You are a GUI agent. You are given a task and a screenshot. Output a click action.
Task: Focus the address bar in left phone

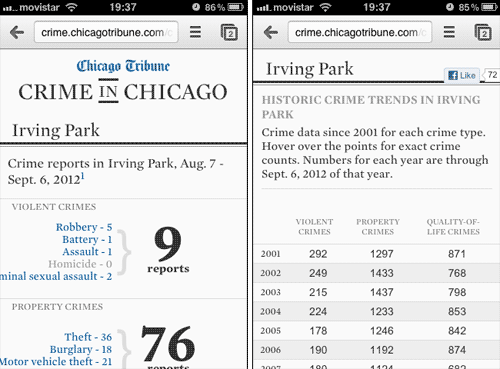[106, 32]
